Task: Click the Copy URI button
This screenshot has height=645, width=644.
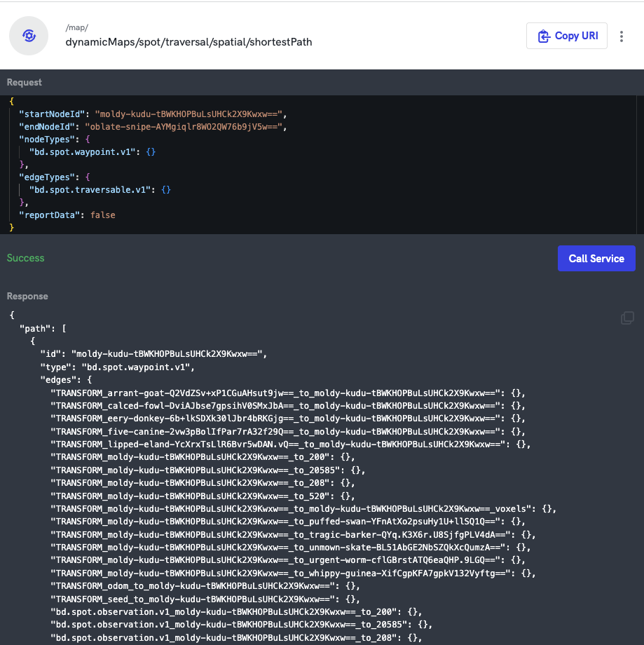Action: (x=566, y=36)
